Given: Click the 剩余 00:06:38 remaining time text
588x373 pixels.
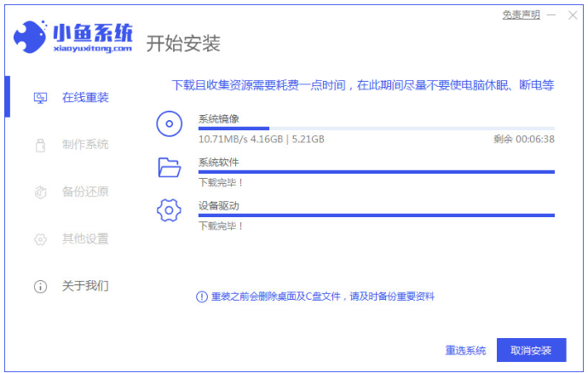Looking at the screenshot, I should pos(523,139).
